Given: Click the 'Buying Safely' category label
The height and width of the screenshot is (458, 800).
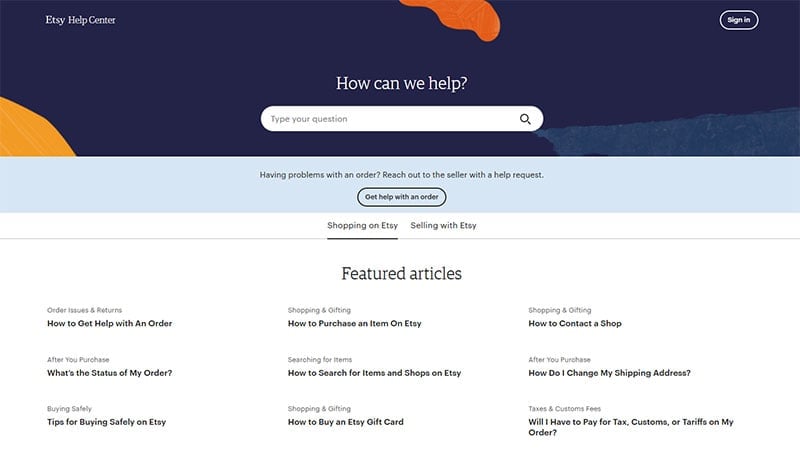Looking at the screenshot, I should tap(68, 408).
